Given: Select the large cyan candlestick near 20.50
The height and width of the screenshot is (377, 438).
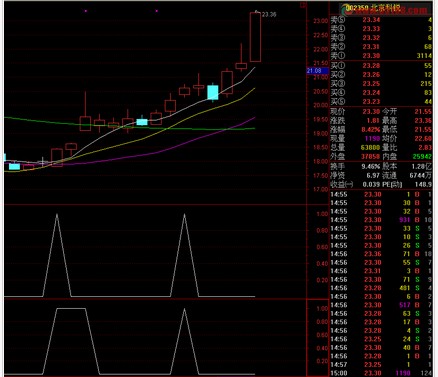Looking at the screenshot, I should (x=213, y=92).
